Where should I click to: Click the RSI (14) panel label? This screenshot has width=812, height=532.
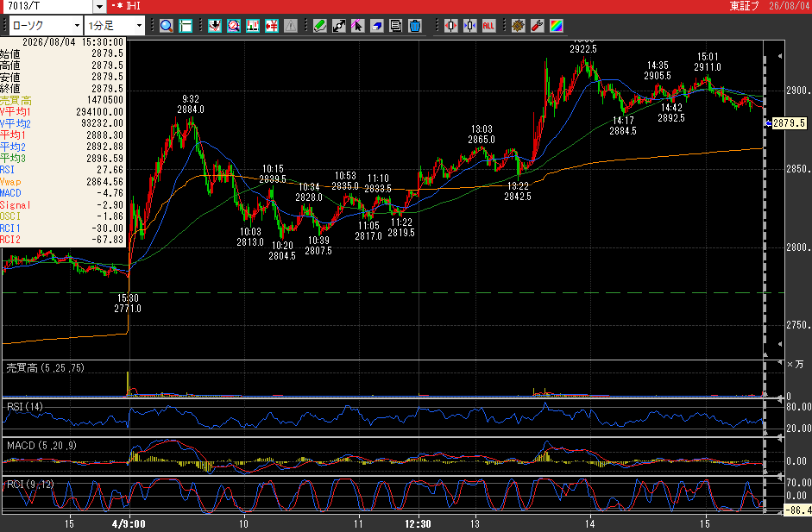[x=25, y=407]
